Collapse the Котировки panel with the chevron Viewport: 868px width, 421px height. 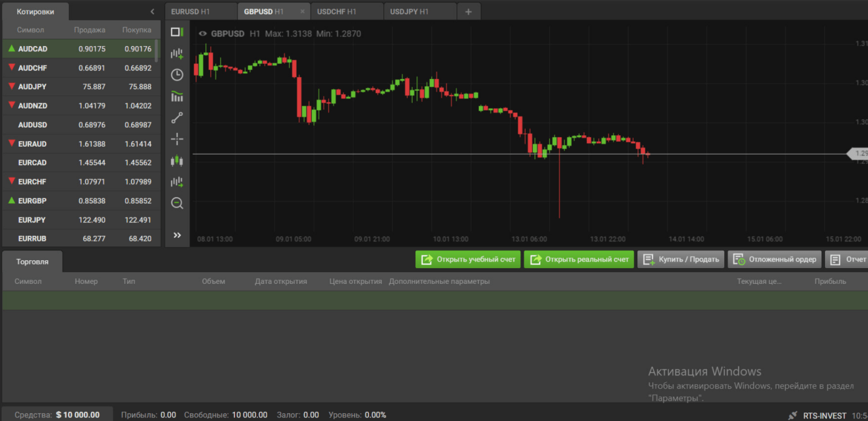tap(152, 11)
